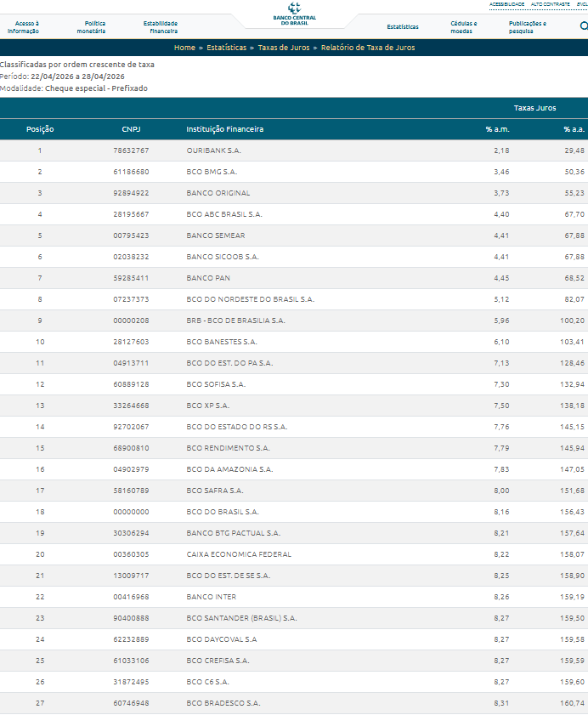Click the Relatório de Taxa de Juros breadcrumb
Screen dimensions: 588x715
(x=368, y=48)
